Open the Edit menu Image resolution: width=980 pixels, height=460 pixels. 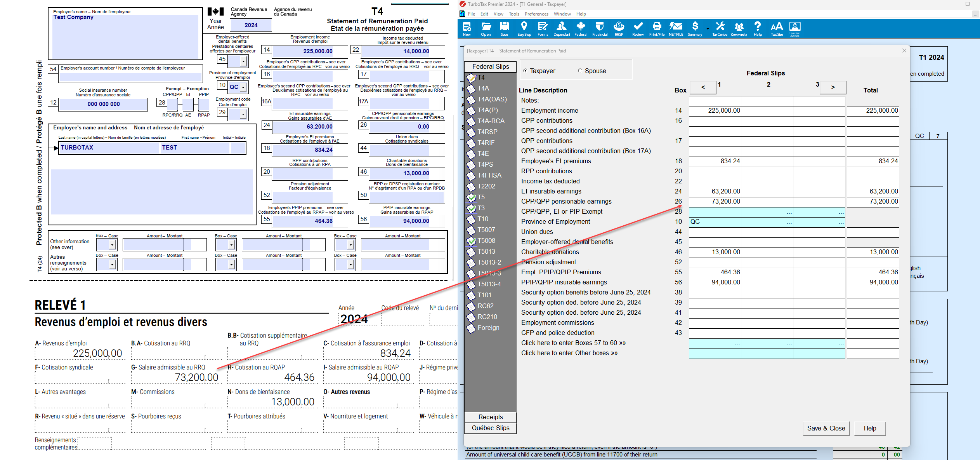coord(484,14)
